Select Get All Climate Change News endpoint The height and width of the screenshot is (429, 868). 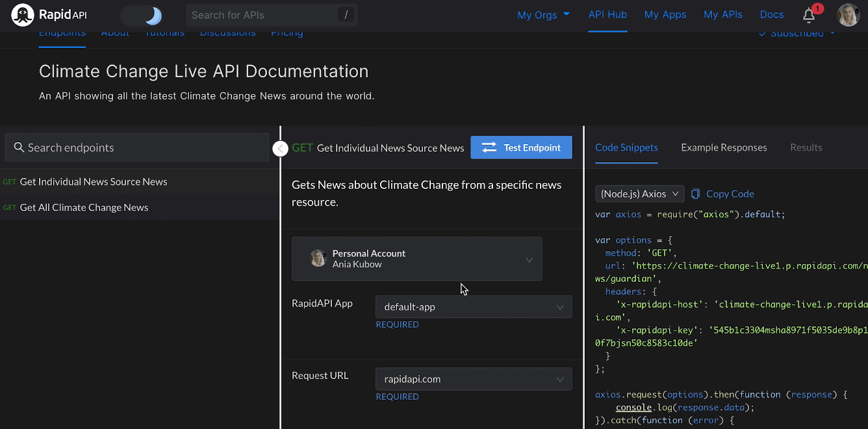click(140, 208)
